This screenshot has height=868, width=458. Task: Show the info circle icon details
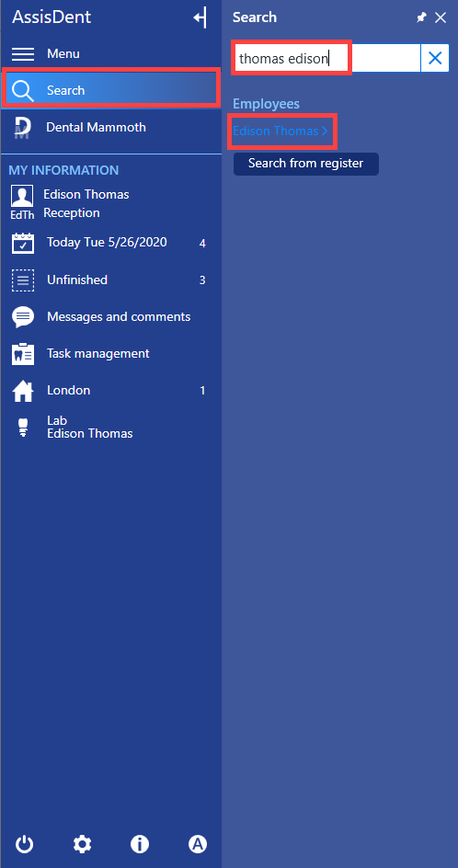[x=140, y=844]
